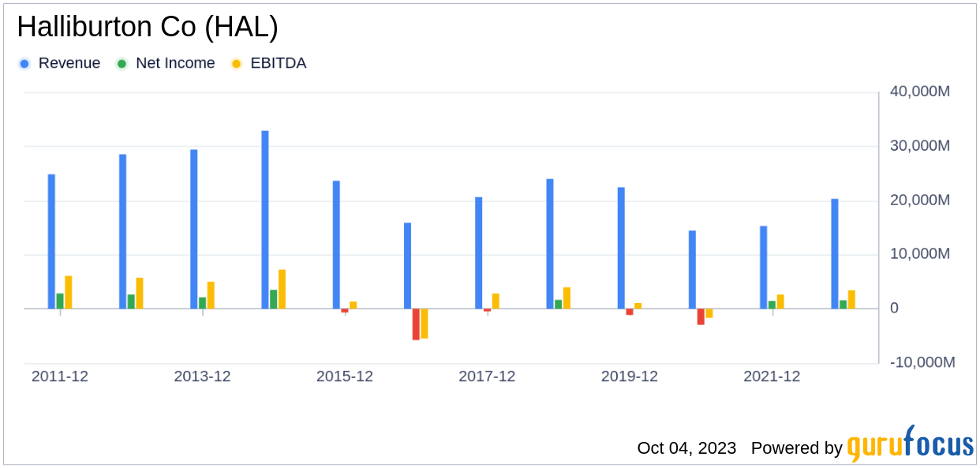Click the Oct 04, 2023 date text
Viewport: 980px width, 468px height.
click(x=686, y=448)
